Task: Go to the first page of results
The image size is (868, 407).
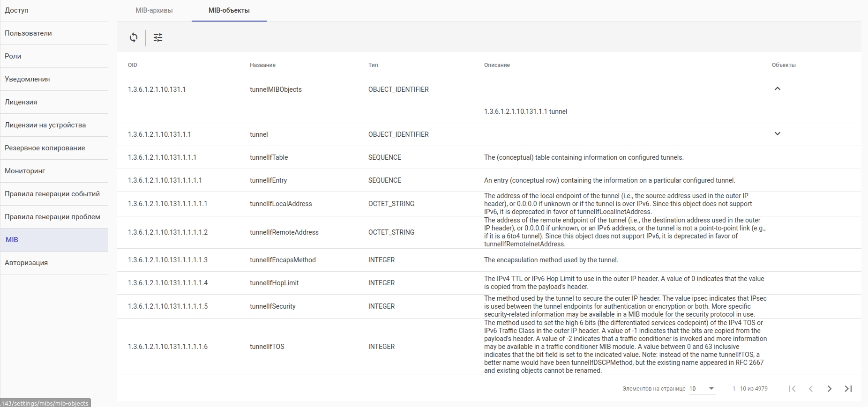Action: (792, 389)
